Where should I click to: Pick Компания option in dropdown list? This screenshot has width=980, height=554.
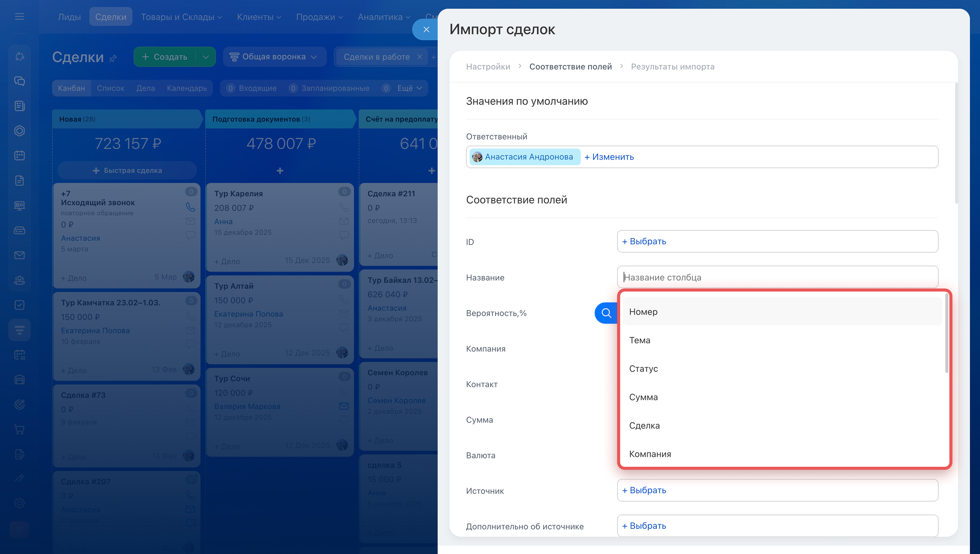tap(650, 454)
